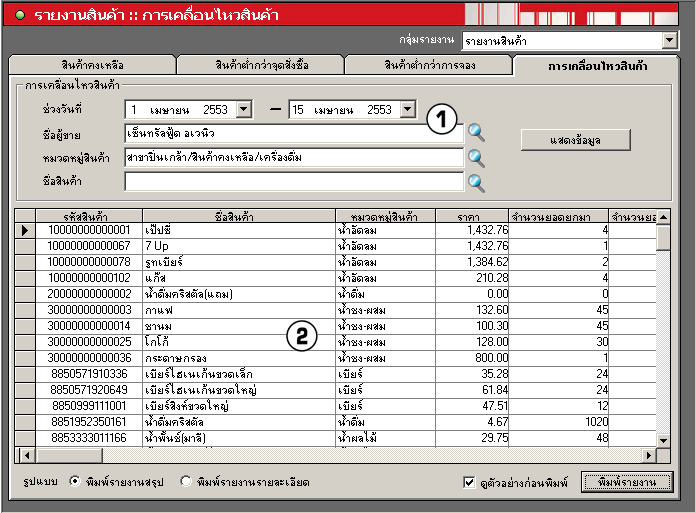The width and height of the screenshot is (696, 513).
Task: Click the พิมพ์รายงาน button
Action: (627, 483)
